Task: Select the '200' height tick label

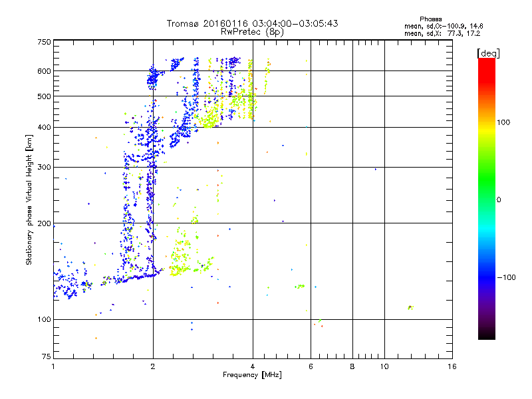Action: pyautogui.click(x=44, y=223)
